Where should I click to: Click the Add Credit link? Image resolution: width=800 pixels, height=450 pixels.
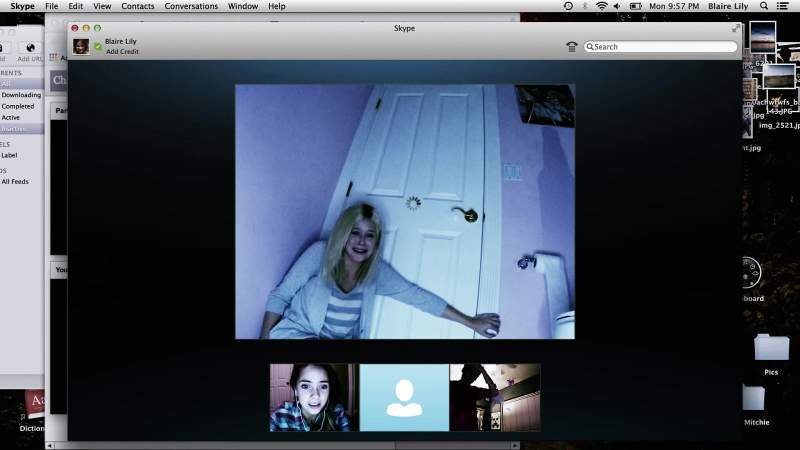[x=122, y=52]
